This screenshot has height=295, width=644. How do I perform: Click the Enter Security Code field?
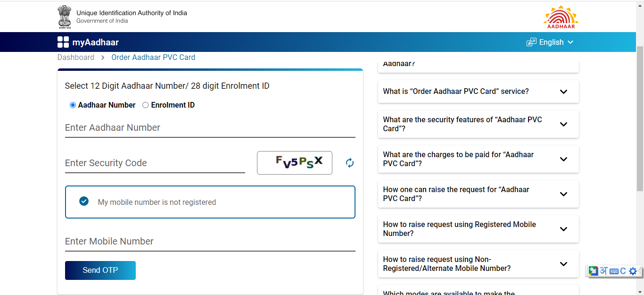(155, 163)
